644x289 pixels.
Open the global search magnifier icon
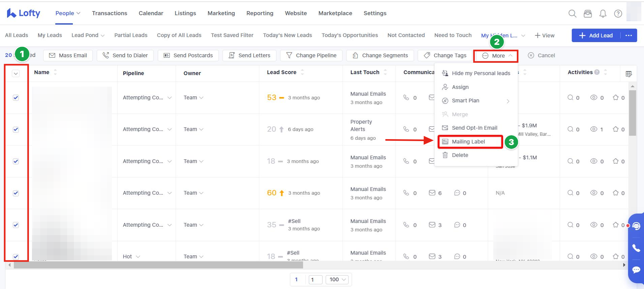click(x=572, y=13)
